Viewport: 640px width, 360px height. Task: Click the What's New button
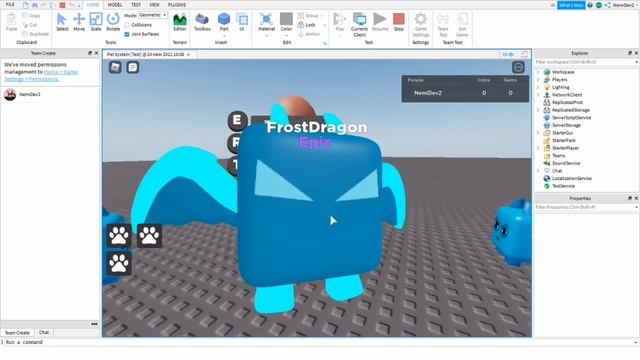[571, 5]
